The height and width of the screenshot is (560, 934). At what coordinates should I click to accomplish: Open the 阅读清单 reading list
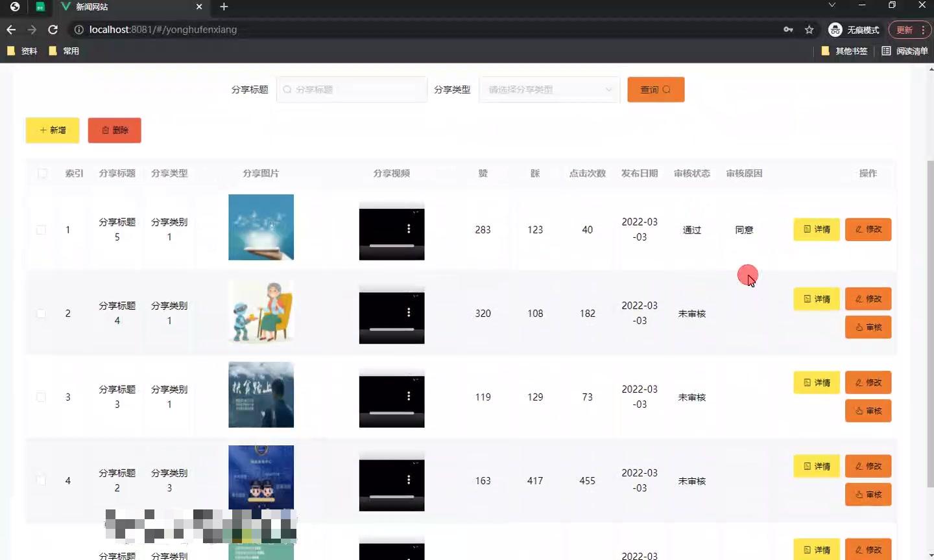[x=905, y=51]
